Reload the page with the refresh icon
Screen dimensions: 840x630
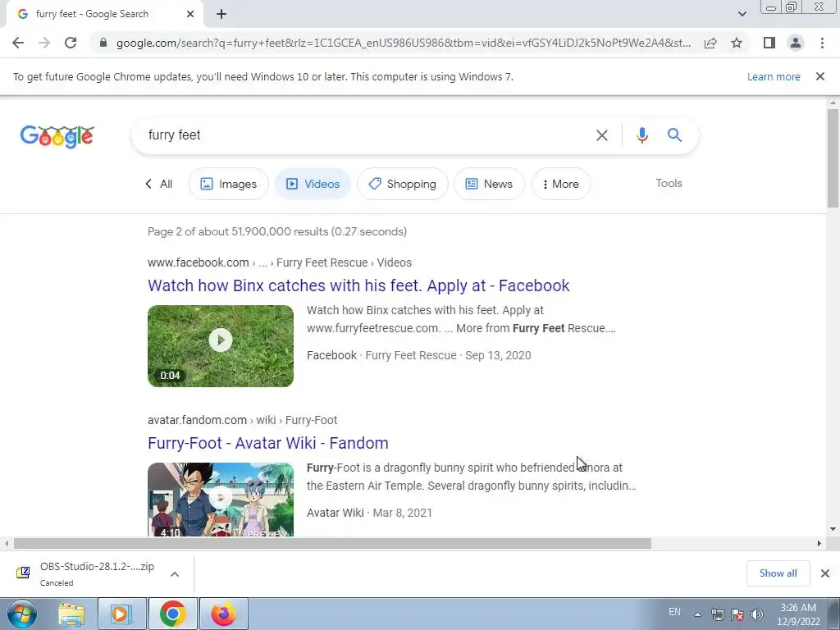[x=71, y=43]
